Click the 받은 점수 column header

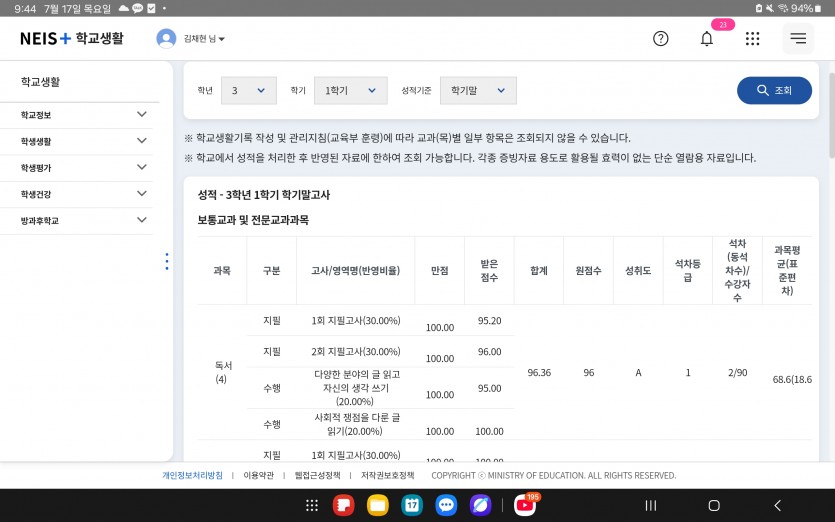coord(489,271)
